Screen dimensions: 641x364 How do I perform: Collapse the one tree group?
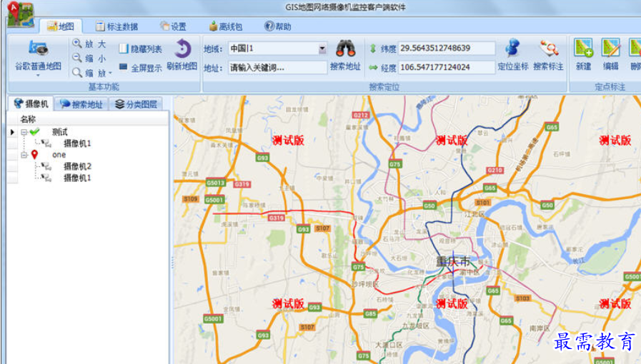tap(24, 155)
